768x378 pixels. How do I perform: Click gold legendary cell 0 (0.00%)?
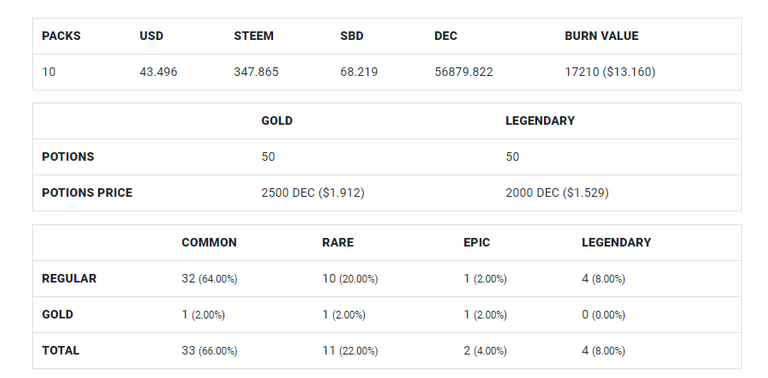pos(603,315)
